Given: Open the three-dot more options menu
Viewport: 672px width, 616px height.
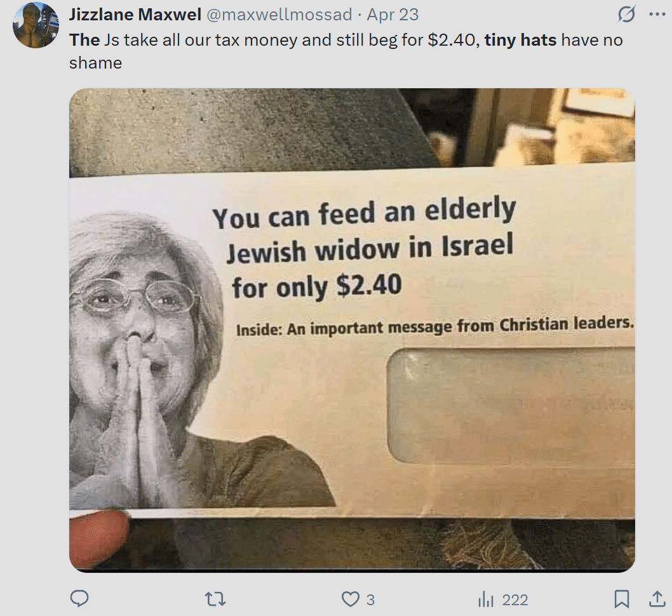Looking at the screenshot, I should (657, 15).
